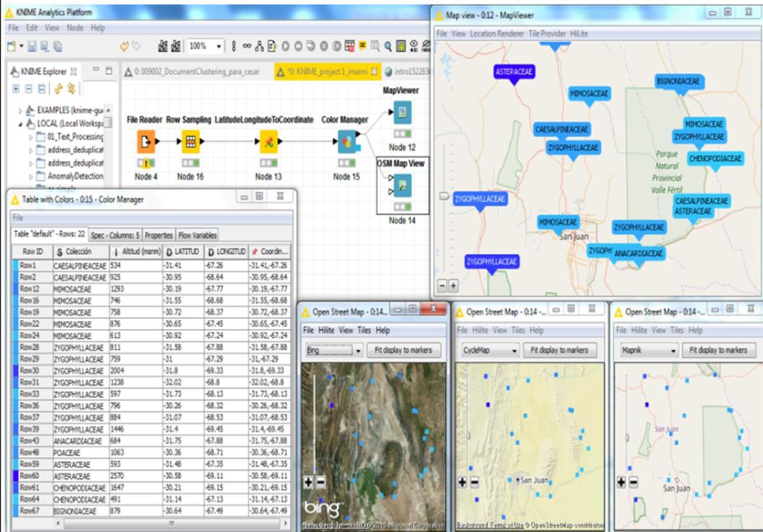
Task: Switch to Spec - Columns: 5 tab
Action: pos(116,235)
